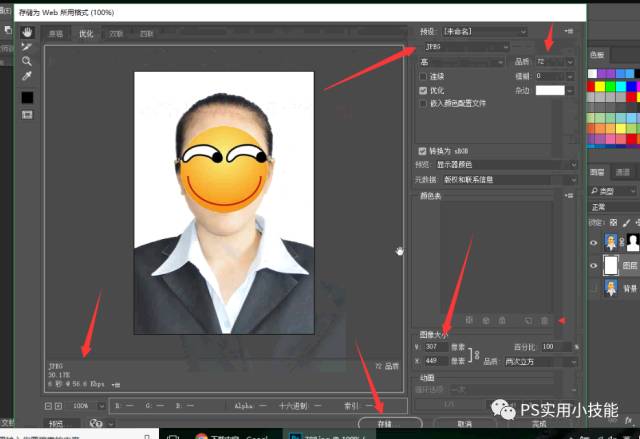640x439 pixels.
Task: Click the height field showing 449
Action: (436, 361)
